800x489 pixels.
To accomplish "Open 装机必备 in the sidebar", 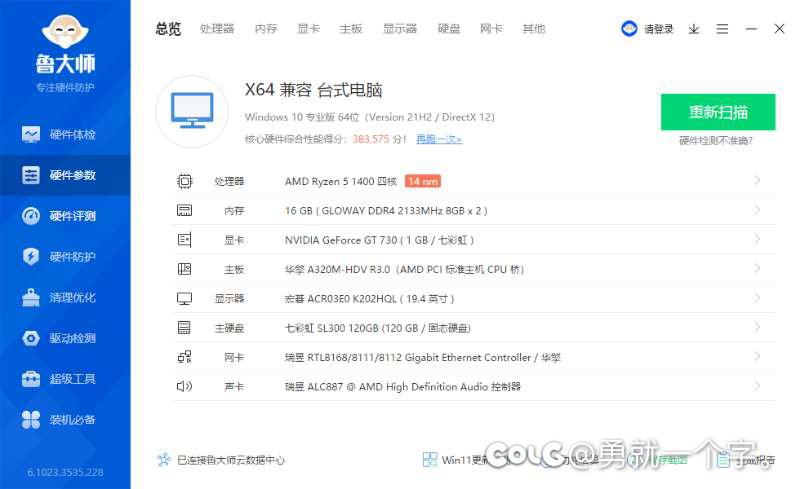I will coord(65,420).
